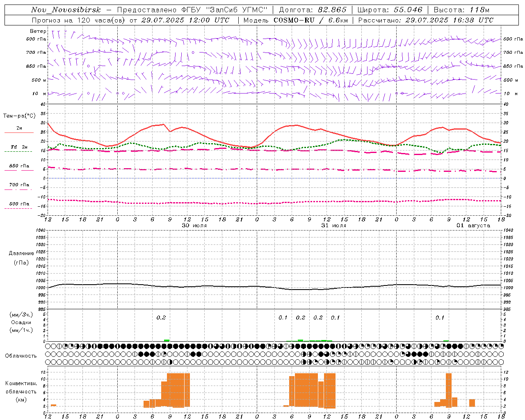The width and height of the screenshot is (525, 420).
Task: Click the Рассчитано: 29.07.2025 16:38 UTC timestamp
Action: [x=426, y=20]
